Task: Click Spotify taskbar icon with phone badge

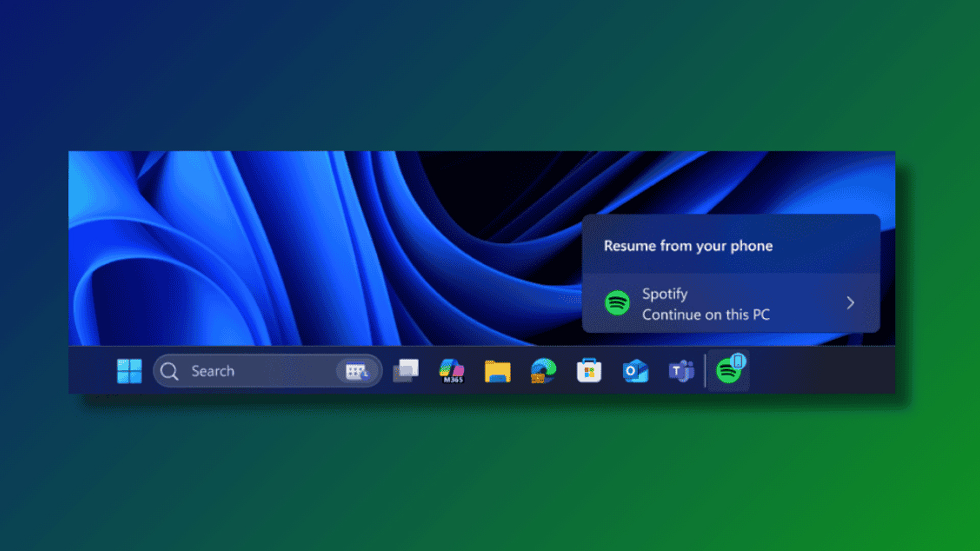Action: click(x=729, y=369)
